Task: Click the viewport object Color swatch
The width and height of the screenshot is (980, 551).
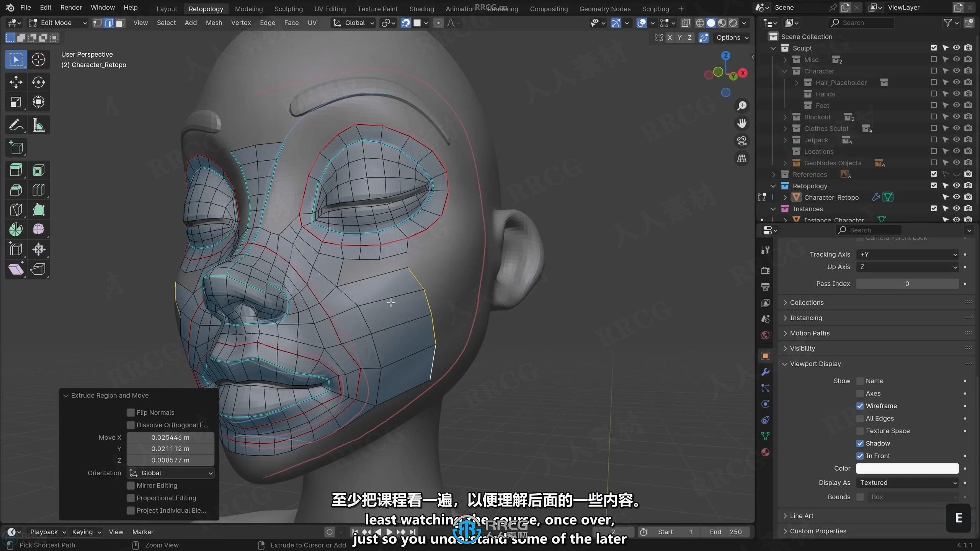Action: point(907,468)
